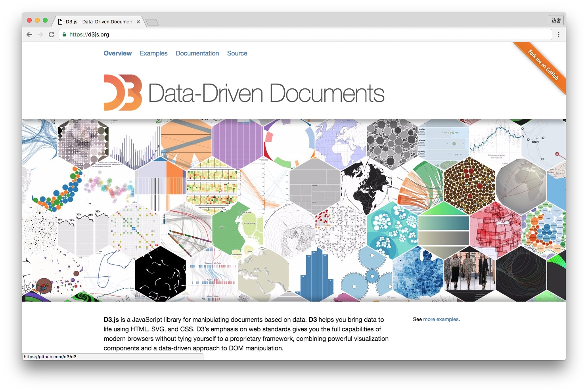The width and height of the screenshot is (588, 392).
Task: Go back with the browser back arrow
Action: coord(29,34)
